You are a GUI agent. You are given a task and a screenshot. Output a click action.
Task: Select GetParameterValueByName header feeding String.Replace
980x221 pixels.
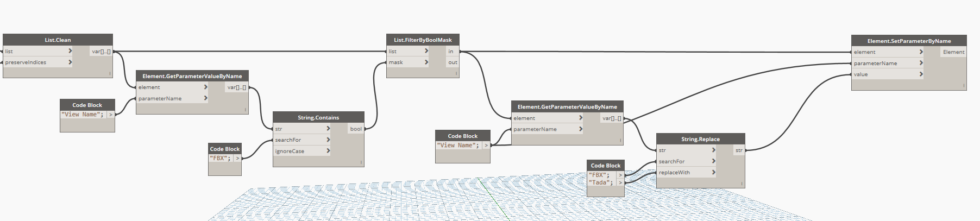(x=567, y=106)
